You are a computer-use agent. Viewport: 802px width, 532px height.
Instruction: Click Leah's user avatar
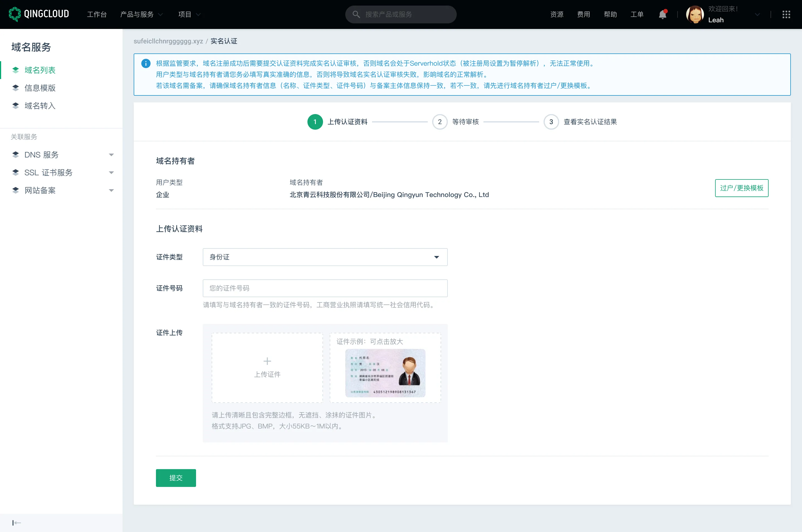click(695, 14)
